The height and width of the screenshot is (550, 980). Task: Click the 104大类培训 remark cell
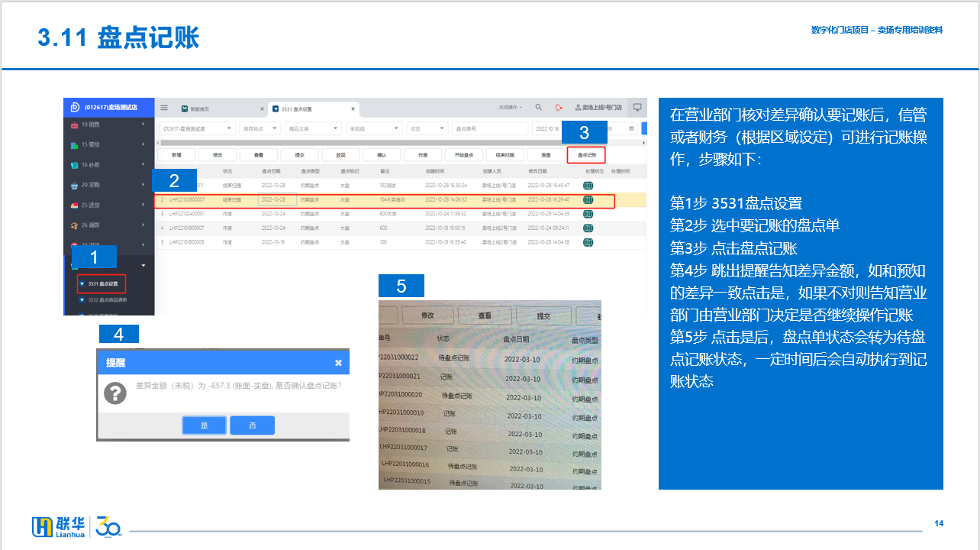393,200
